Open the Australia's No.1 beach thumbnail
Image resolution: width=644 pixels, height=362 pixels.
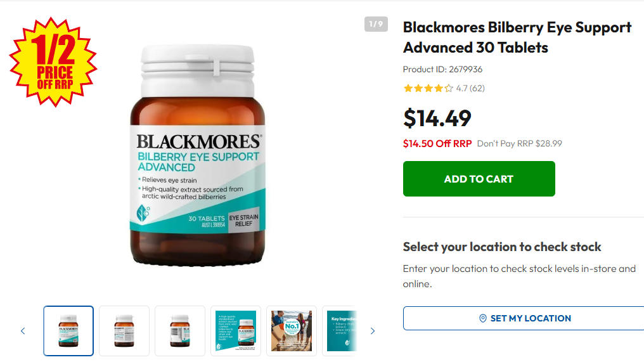(292, 331)
